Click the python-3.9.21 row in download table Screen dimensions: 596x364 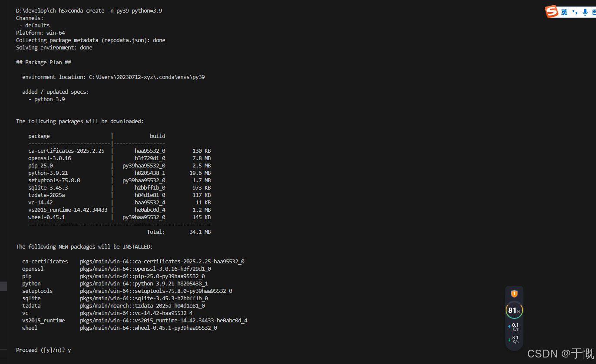[x=48, y=173]
